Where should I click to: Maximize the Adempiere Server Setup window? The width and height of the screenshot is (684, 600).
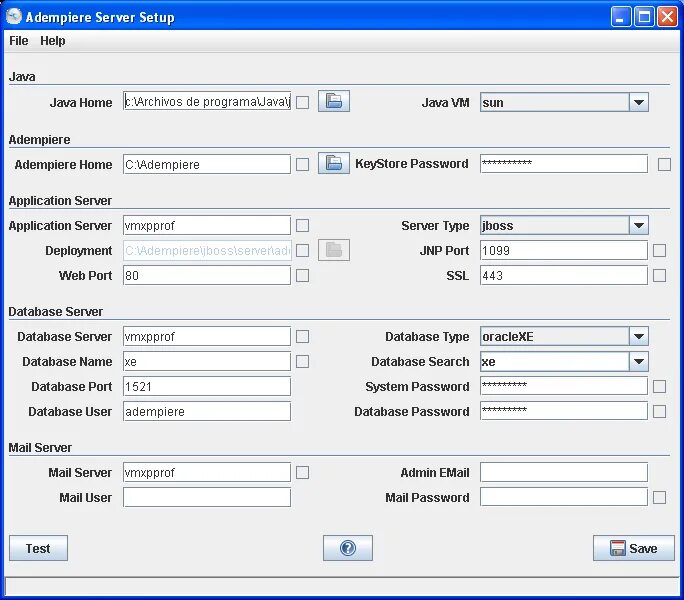pos(644,17)
